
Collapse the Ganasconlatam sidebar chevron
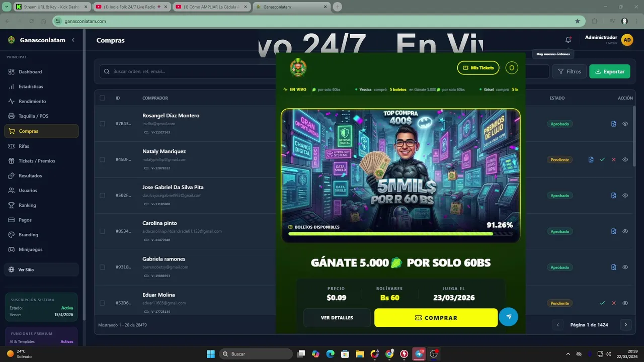(73, 40)
